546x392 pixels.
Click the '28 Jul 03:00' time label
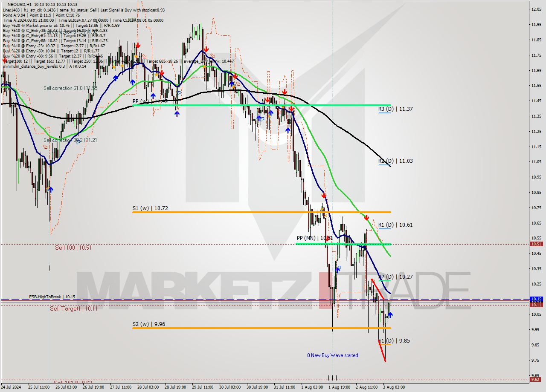(x=148, y=387)
